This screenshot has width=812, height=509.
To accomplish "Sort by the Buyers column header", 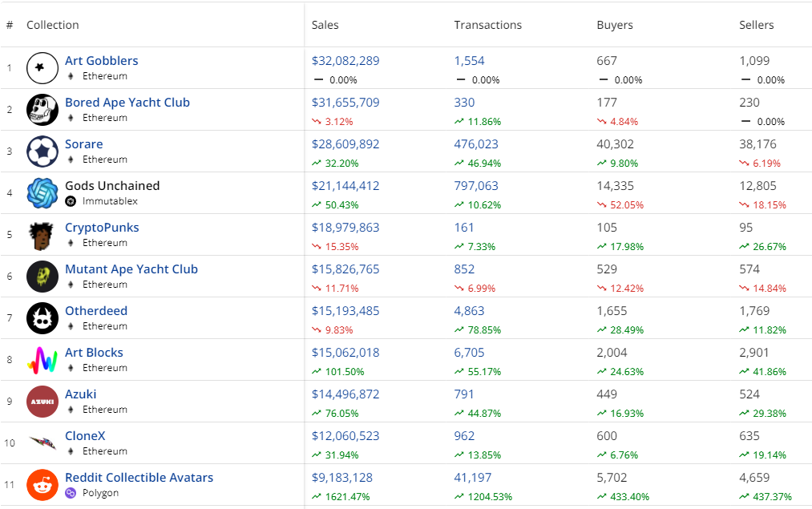I will click(x=615, y=25).
